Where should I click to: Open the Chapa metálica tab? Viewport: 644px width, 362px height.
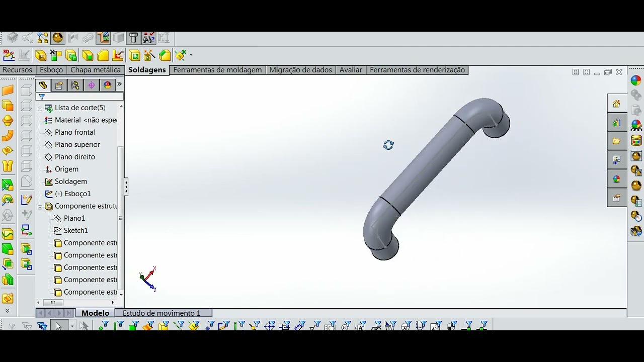click(x=96, y=70)
